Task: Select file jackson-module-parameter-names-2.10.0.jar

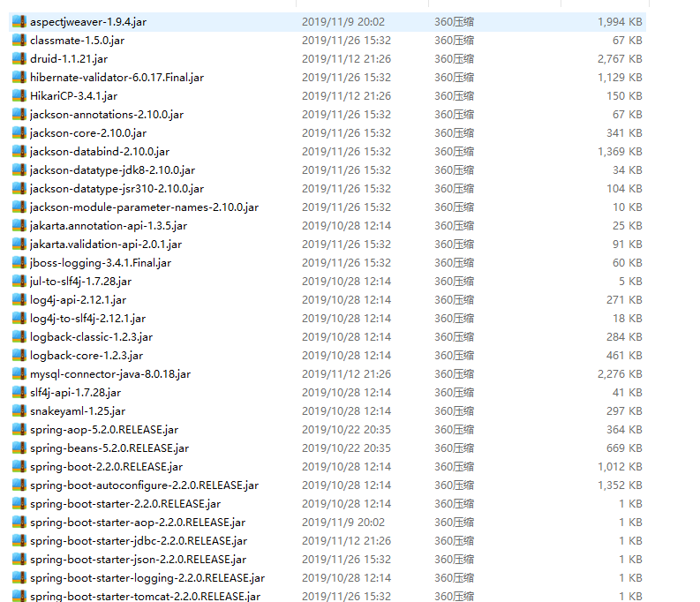Action: (x=144, y=207)
